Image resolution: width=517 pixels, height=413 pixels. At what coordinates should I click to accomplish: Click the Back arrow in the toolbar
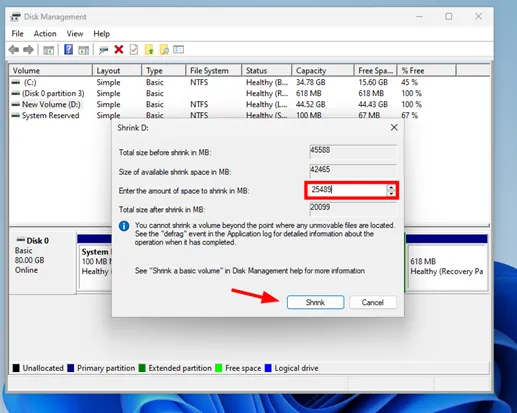(14, 50)
